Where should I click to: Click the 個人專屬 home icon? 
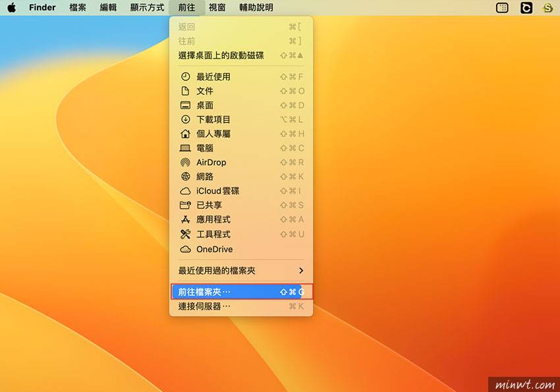pos(185,134)
